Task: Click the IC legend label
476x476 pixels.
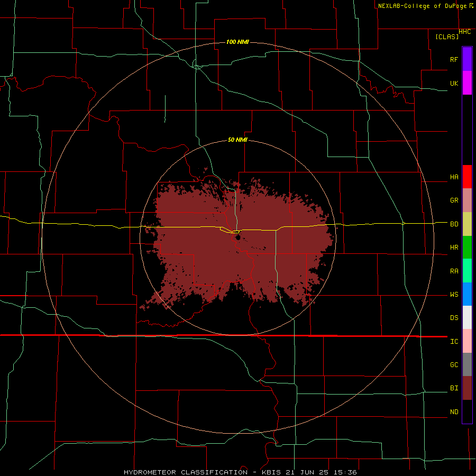Action: tap(454, 342)
